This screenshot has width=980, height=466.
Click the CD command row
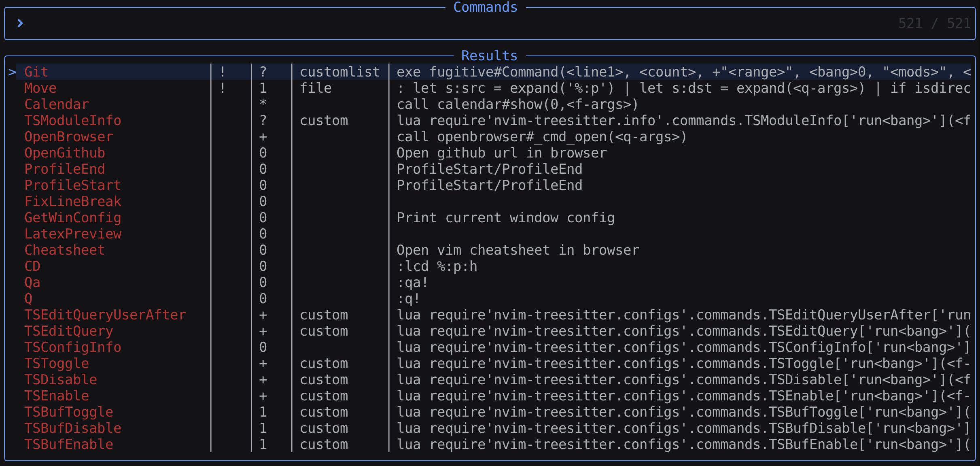click(x=32, y=266)
